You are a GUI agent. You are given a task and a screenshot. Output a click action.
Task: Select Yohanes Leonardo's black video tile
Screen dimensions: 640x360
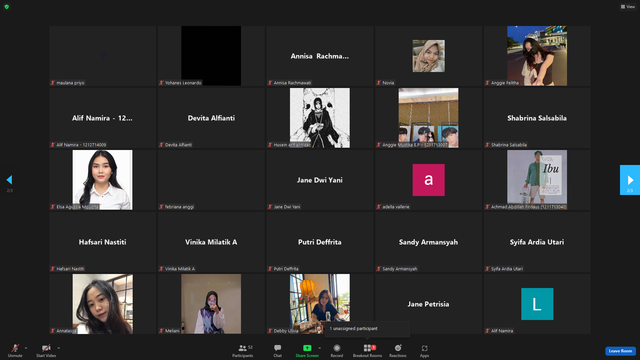click(x=211, y=56)
